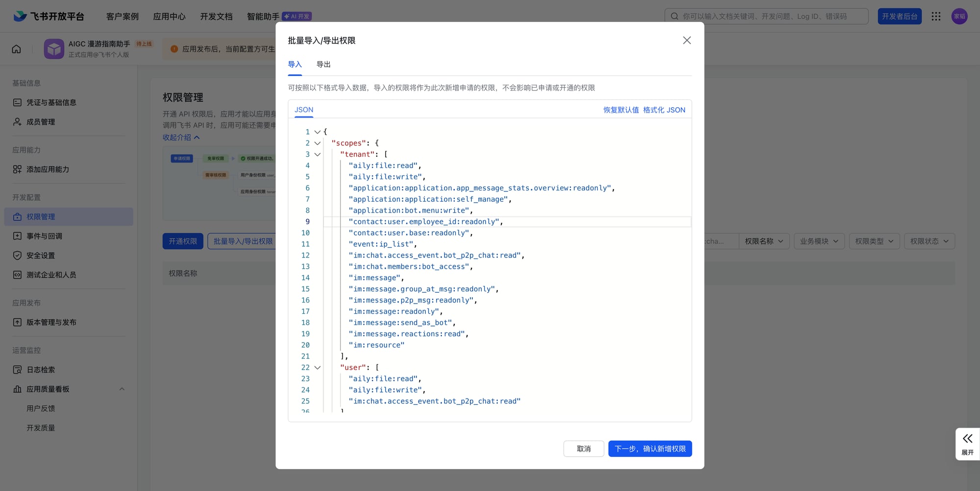The height and width of the screenshot is (491, 980).
Task: Fold the "tenant" array on line 3
Action: tap(318, 155)
